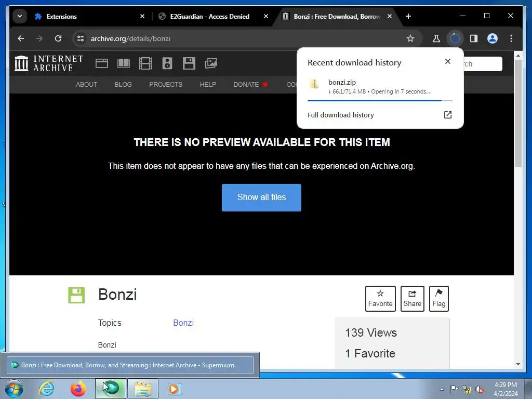Open the Software floppy disk icon

point(189,63)
